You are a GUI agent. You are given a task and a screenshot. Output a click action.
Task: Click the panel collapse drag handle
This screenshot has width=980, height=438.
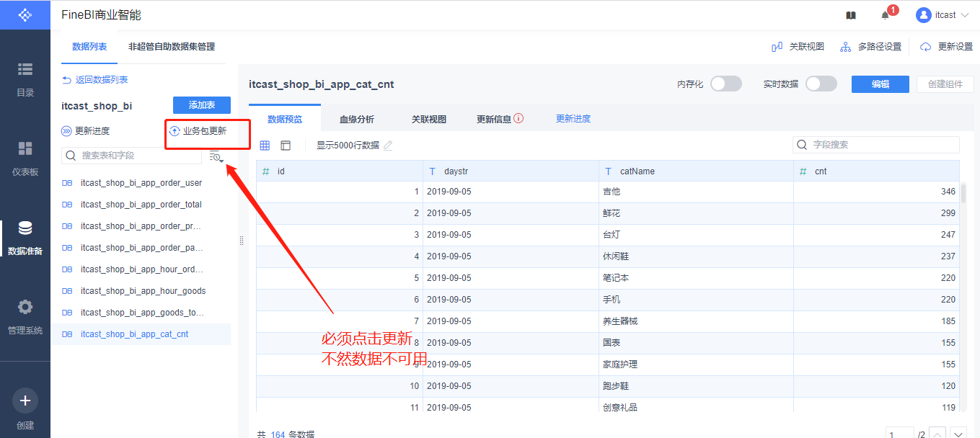[x=242, y=241]
